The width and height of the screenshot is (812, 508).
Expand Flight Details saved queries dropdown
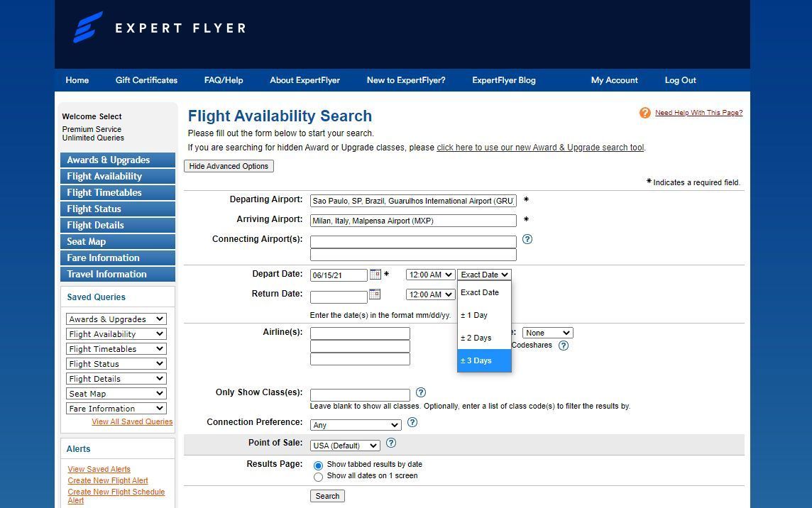(x=116, y=379)
